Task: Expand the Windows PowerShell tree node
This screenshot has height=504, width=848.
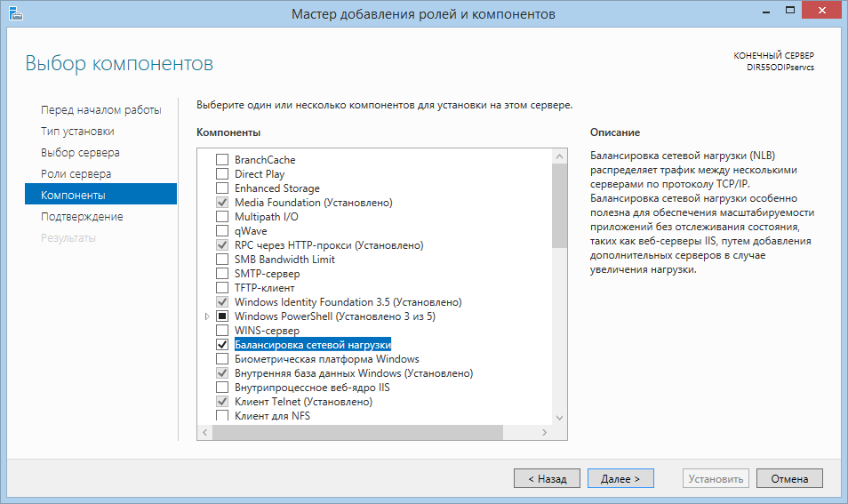Action: tap(208, 316)
